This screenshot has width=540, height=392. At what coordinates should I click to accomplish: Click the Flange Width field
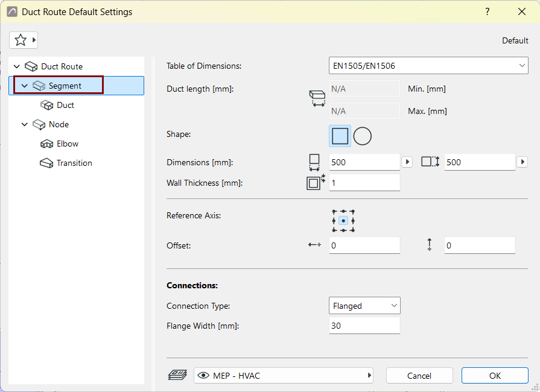[364, 326]
